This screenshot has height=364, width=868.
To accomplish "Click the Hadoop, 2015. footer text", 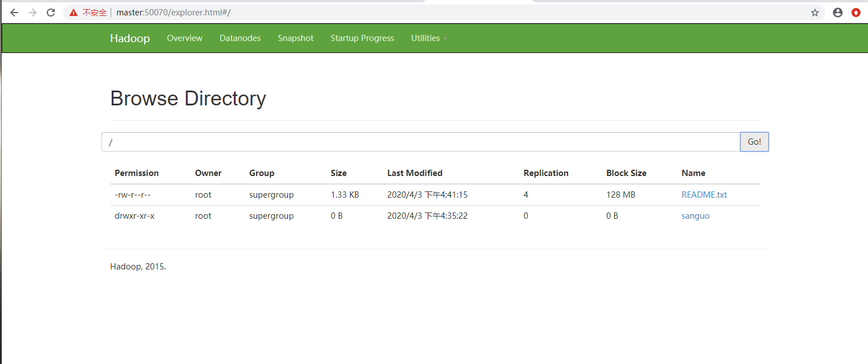I will (138, 267).
